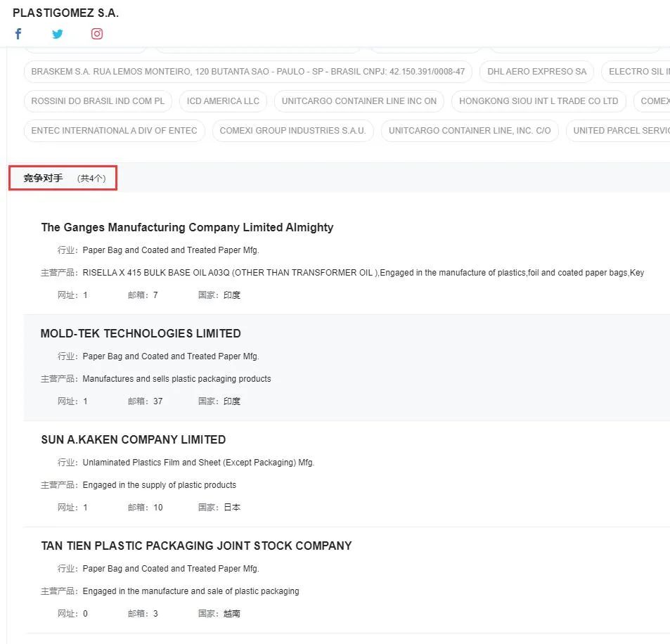
Task: Open The Ganges Manufacturing Company Limited Almighty
Action: (187, 227)
